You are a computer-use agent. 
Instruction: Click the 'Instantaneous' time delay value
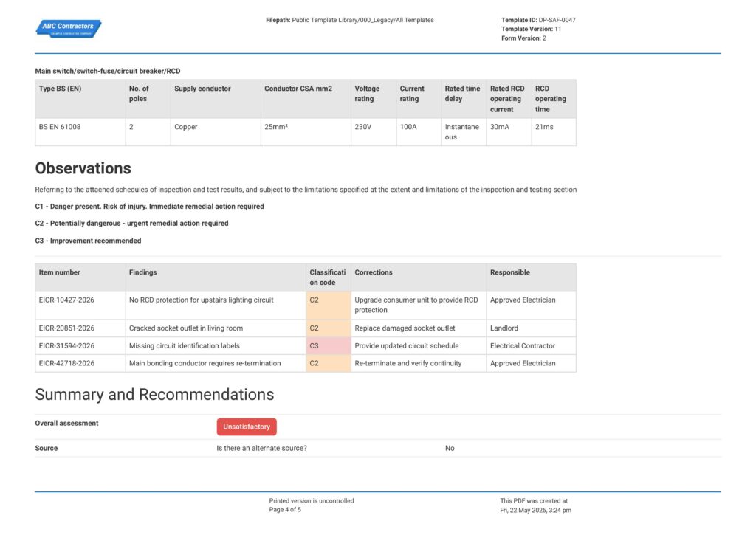click(462, 132)
